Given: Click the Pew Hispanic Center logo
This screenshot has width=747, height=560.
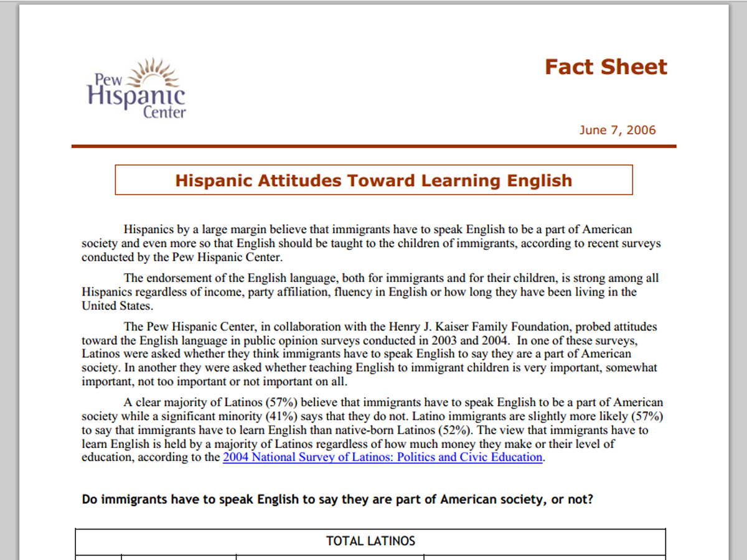Looking at the screenshot, I should [137, 88].
